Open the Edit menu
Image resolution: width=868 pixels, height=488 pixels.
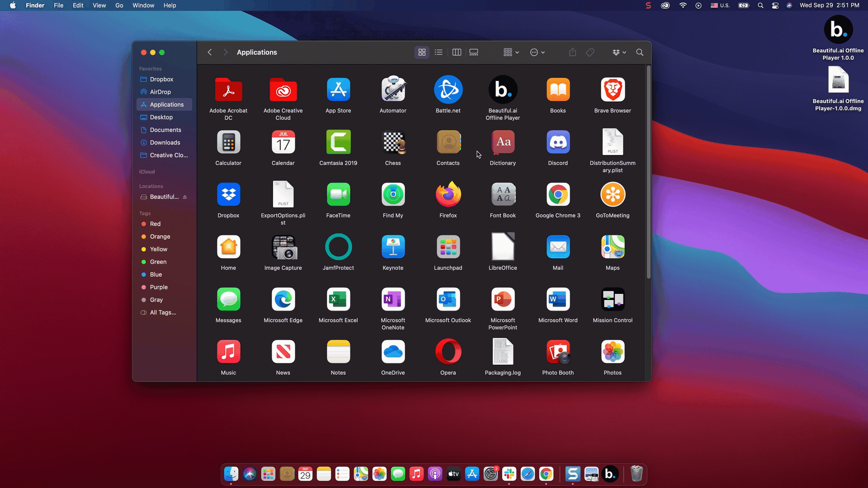78,5
